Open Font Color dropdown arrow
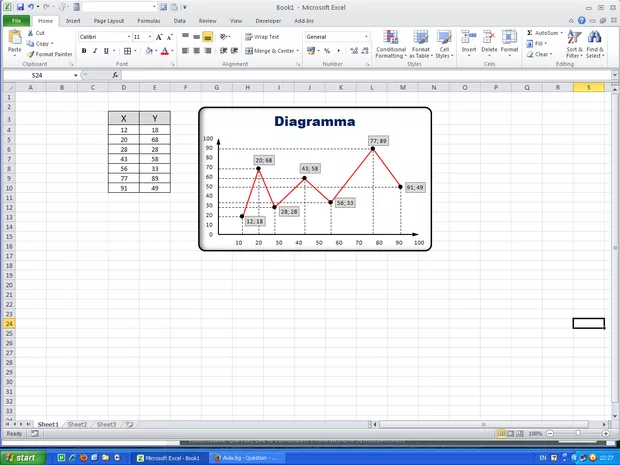The width and height of the screenshot is (620, 465). 172,51
